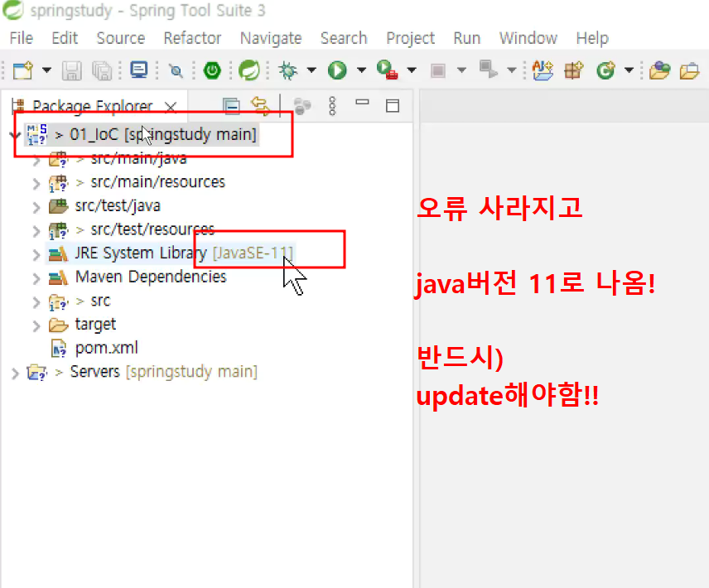
Task: Expand the src/main/resources folder
Action: tap(36, 183)
